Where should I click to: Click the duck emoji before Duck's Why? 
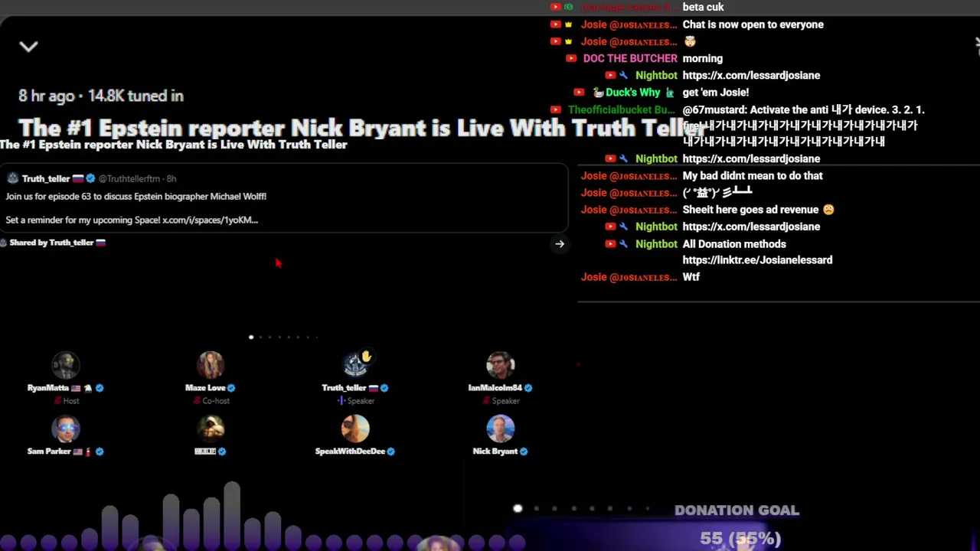coord(598,92)
